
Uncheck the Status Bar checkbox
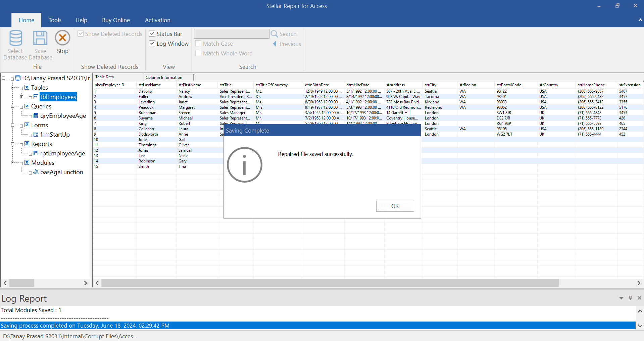(152, 34)
